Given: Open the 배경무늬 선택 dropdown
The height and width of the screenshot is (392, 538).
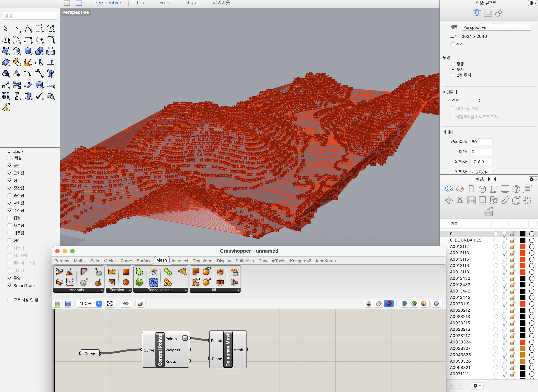Looking at the screenshot, I should [466, 100].
